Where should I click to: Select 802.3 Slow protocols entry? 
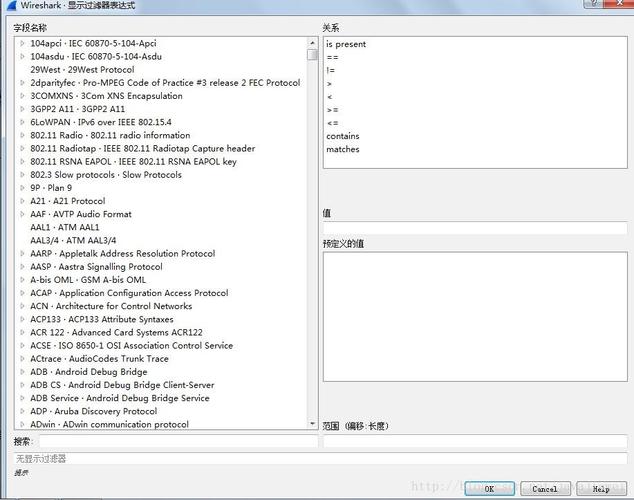[x=106, y=175]
